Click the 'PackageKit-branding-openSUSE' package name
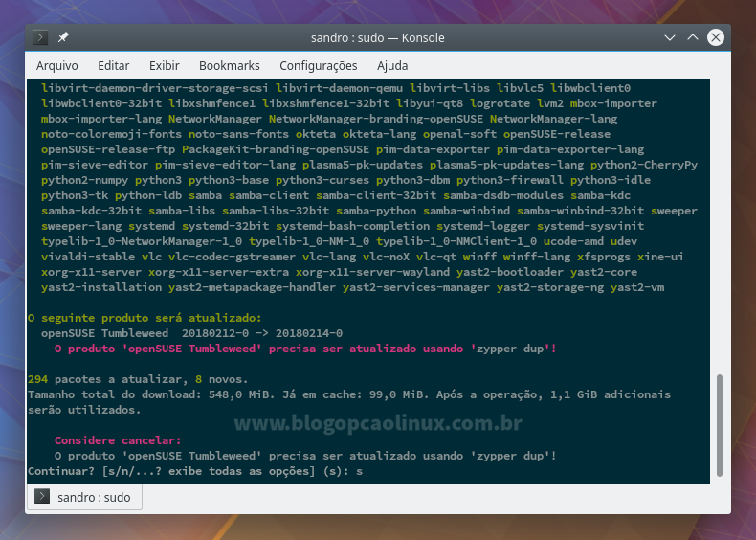This screenshot has width=756, height=540. 276,149
